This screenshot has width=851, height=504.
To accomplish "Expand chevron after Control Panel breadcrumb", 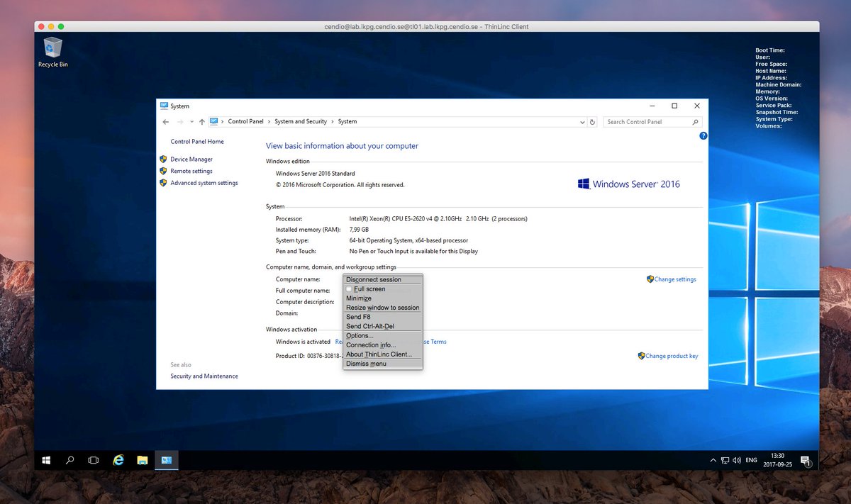I will (269, 122).
